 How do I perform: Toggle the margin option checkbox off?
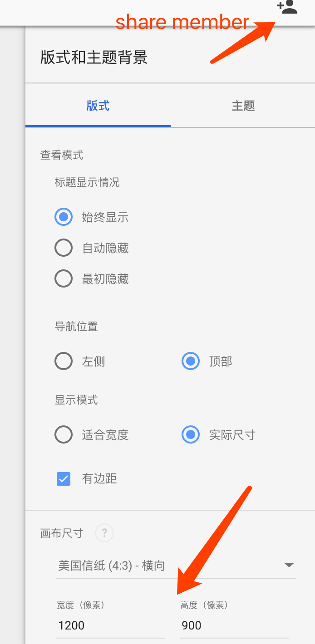click(64, 478)
